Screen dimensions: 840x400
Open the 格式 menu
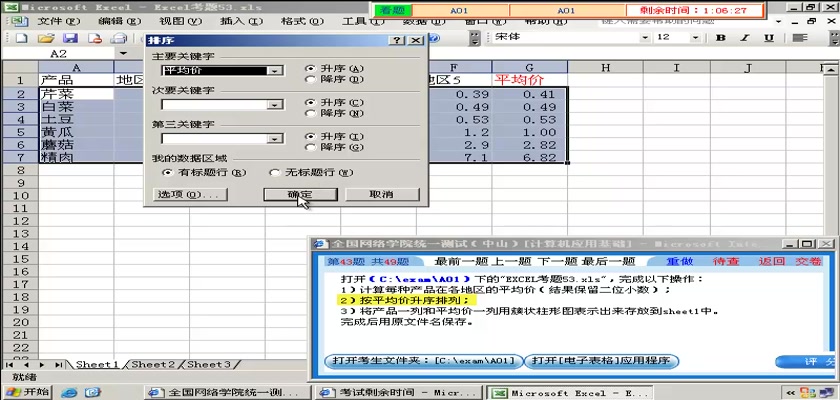pyautogui.click(x=302, y=21)
